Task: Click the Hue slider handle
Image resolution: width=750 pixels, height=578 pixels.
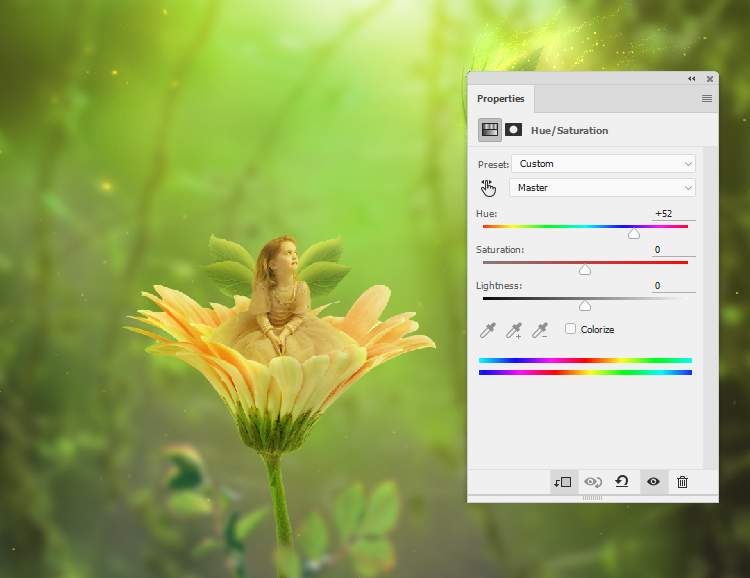Action: coord(634,233)
